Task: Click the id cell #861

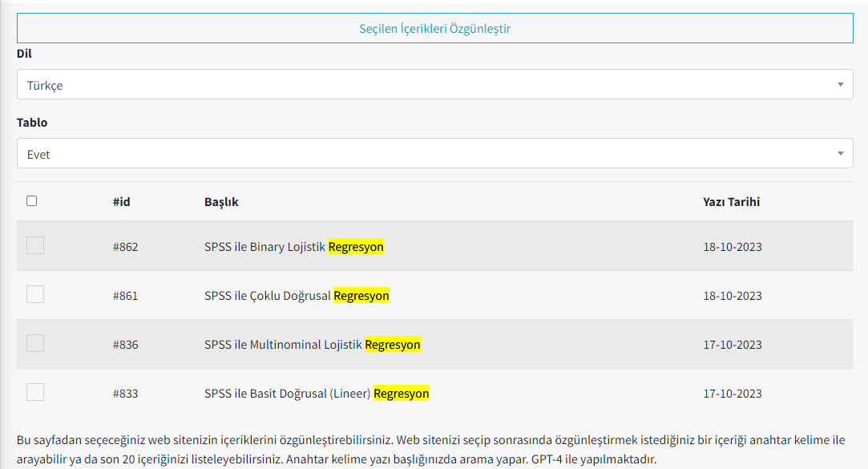Action: 126,296
